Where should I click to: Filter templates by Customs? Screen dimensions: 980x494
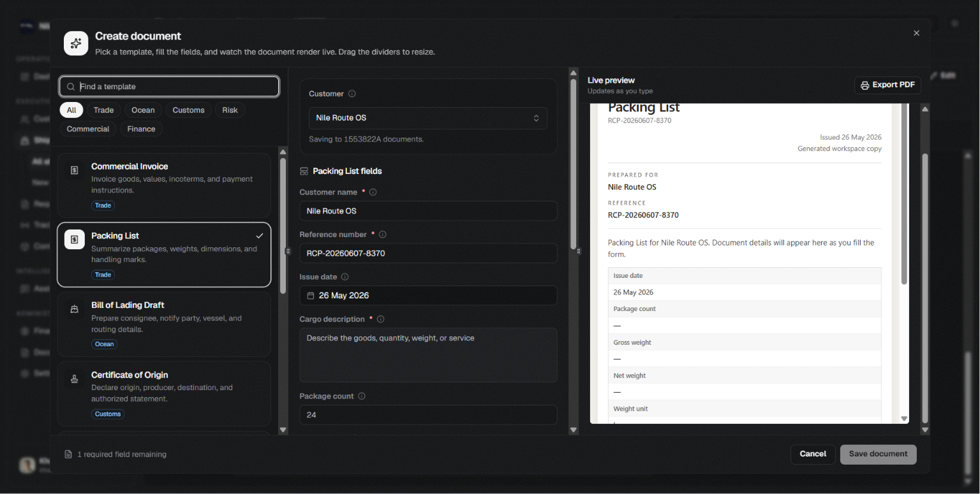188,110
